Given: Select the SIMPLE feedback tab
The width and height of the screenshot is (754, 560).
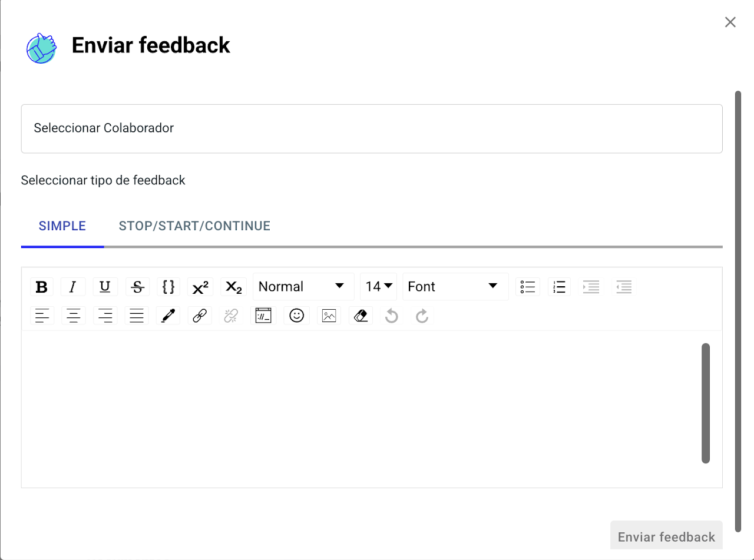Looking at the screenshot, I should [x=62, y=226].
